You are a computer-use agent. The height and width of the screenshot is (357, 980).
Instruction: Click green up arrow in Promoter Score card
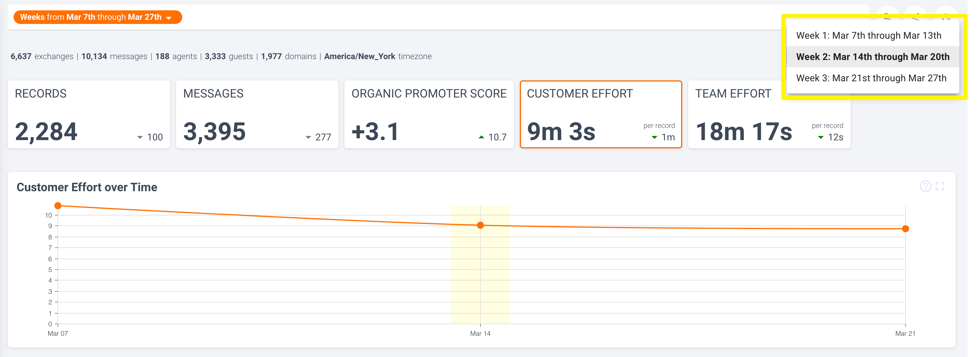481,137
